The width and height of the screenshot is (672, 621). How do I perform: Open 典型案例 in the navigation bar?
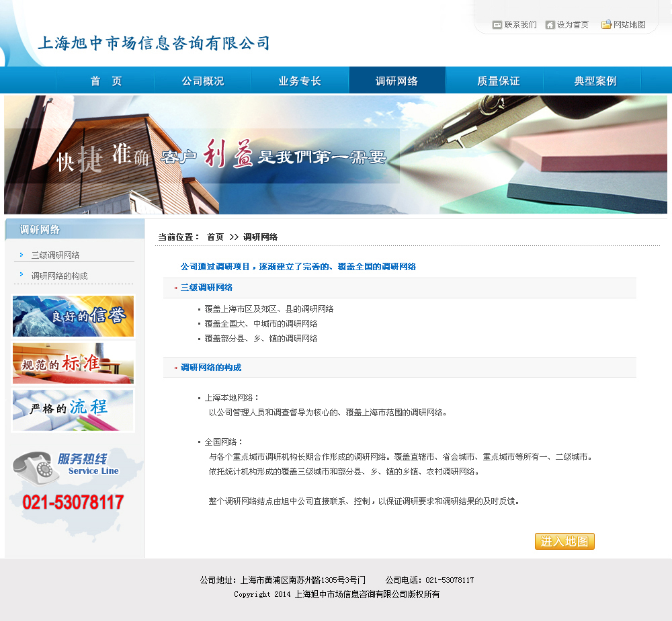[x=595, y=81]
